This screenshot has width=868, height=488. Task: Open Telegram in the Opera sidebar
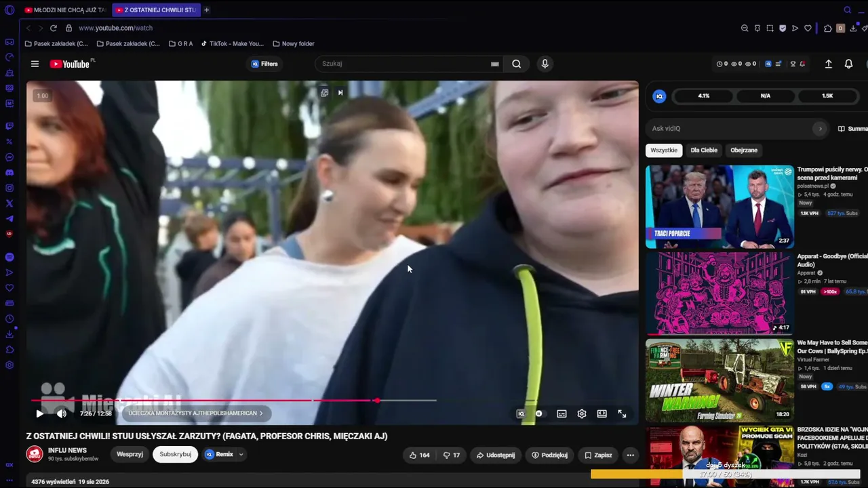pyautogui.click(x=9, y=219)
